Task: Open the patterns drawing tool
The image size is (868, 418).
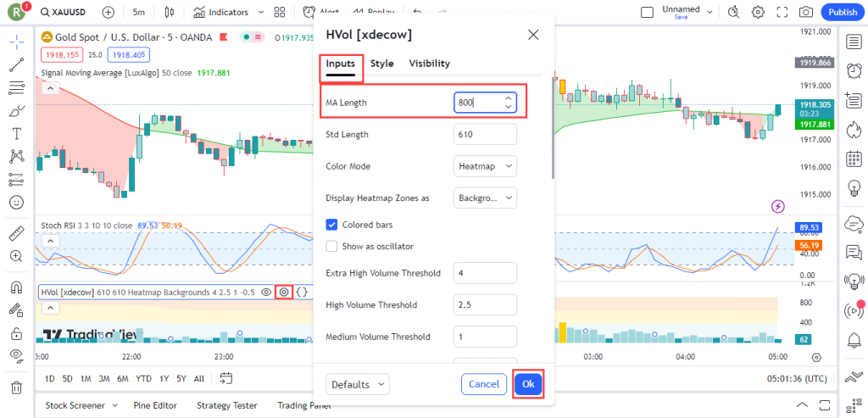Action: tap(17, 157)
